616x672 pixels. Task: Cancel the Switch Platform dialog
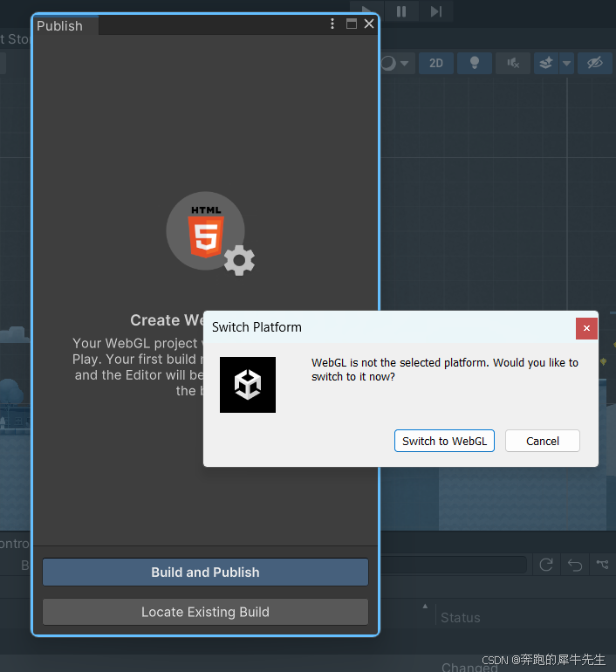[543, 441]
